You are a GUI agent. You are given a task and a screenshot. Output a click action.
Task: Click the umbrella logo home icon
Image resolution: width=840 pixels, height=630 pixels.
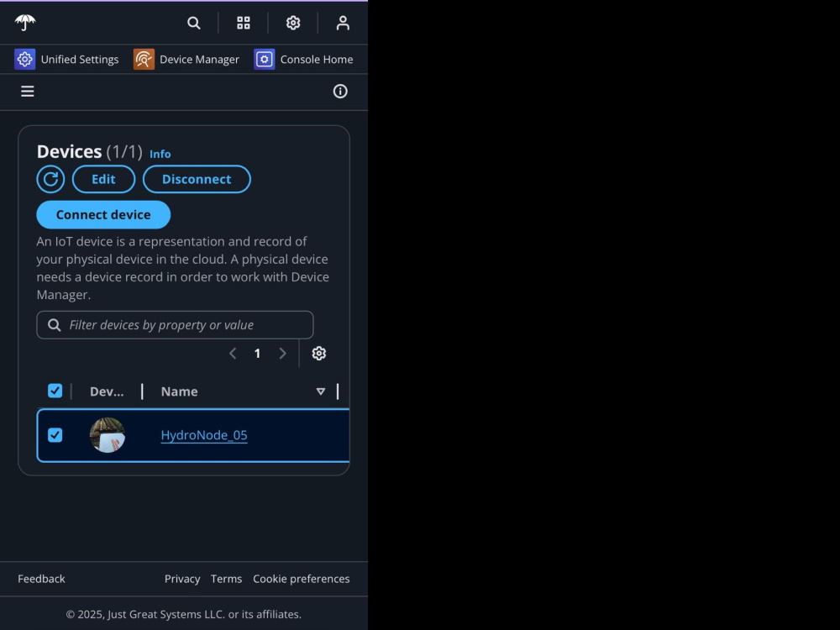click(x=25, y=23)
